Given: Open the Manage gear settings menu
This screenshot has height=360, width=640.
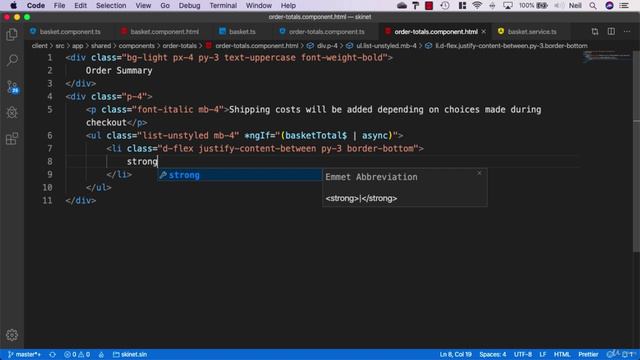Looking at the screenshot, I should [x=12, y=335].
